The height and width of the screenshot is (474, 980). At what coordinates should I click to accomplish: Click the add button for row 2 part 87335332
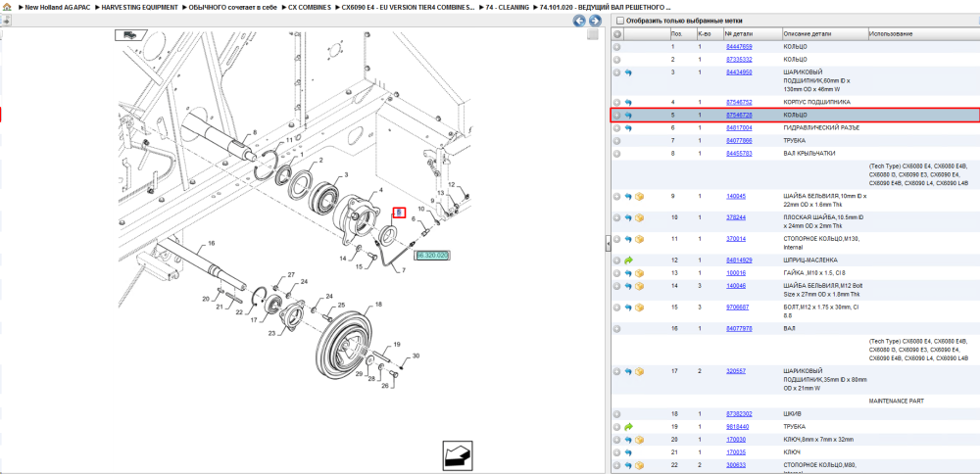616,60
